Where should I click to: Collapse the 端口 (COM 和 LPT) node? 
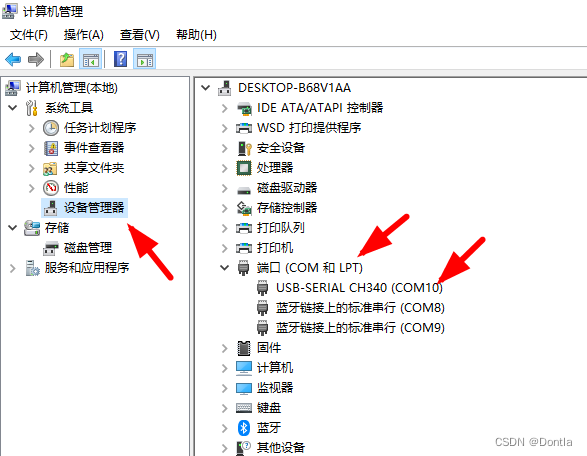[224, 268]
